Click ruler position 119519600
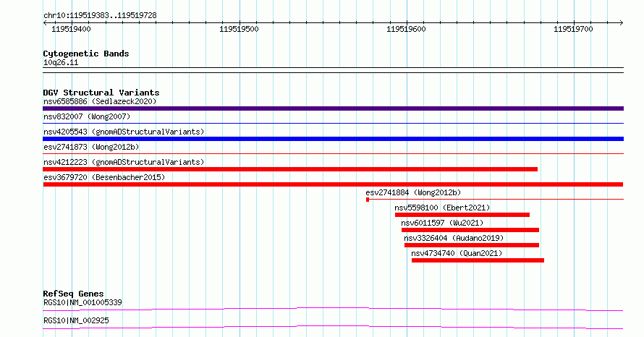 (x=406, y=29)
